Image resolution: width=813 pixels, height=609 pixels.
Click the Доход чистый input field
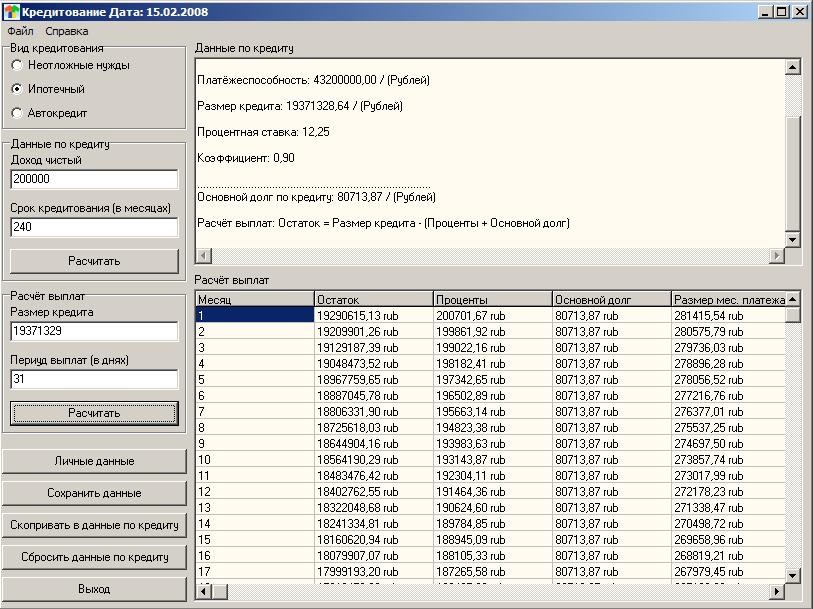tap(94, 179)
